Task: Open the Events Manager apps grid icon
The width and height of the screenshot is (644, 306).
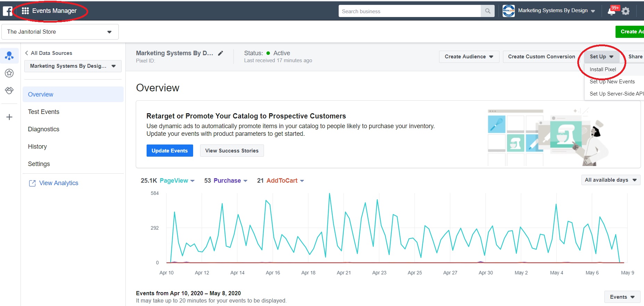Action: pos(25,11)
